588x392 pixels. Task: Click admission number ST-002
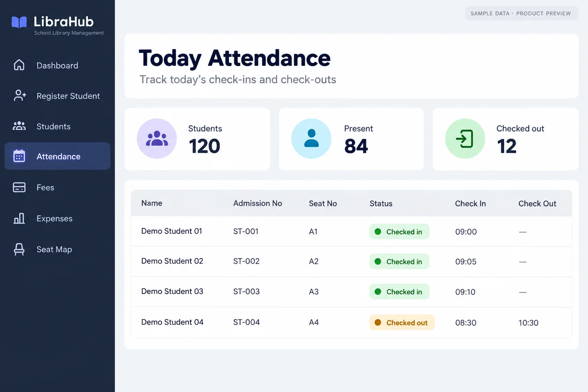[247, 261]
